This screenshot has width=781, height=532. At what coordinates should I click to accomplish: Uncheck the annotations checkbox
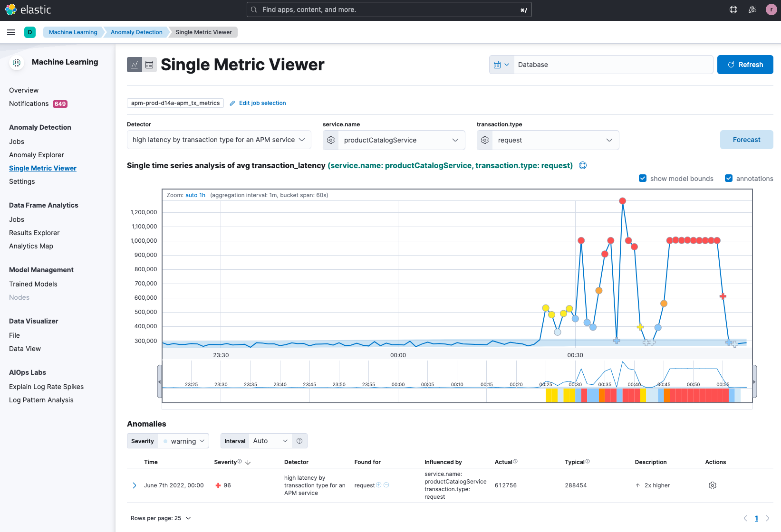click(728, 178)
